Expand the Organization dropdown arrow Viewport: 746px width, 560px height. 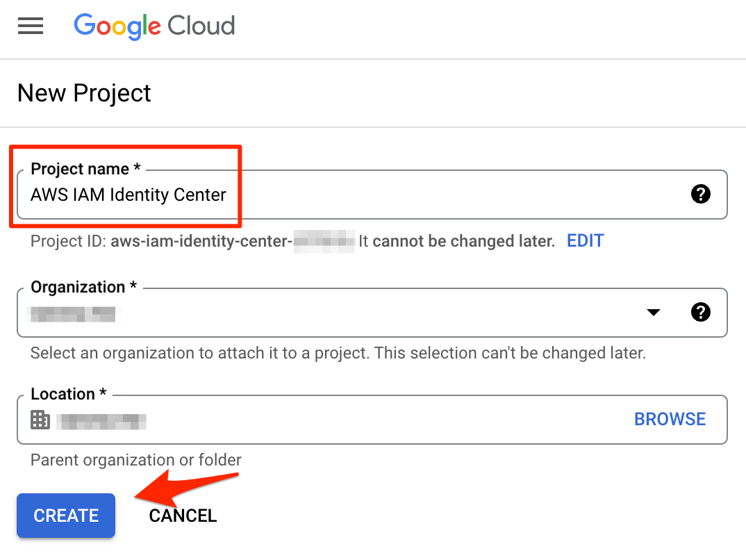point(654,313)
